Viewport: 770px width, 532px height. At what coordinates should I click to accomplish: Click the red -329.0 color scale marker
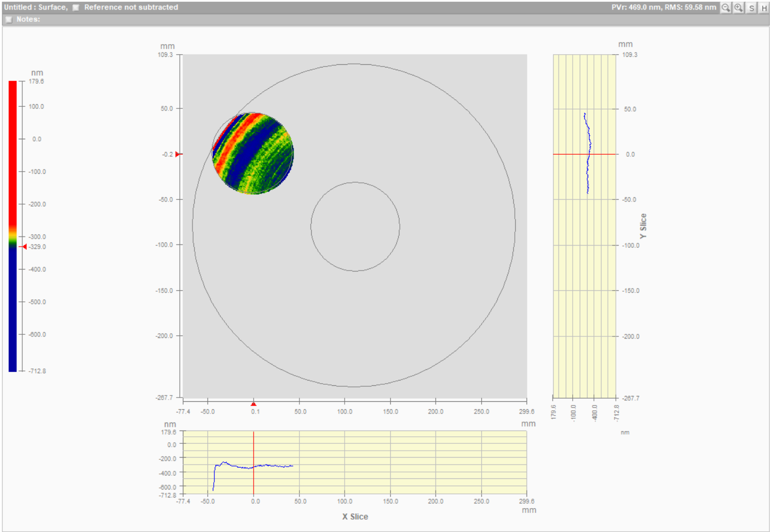pyautogui.click(x=23, y=247)
